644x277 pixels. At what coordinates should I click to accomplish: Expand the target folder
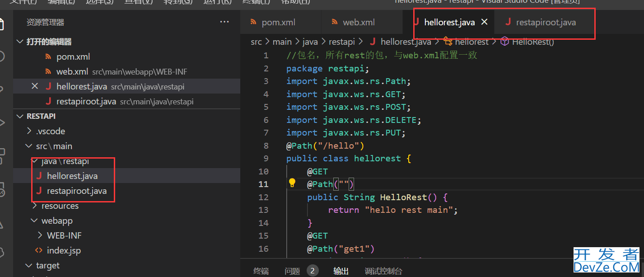point(30,265)
